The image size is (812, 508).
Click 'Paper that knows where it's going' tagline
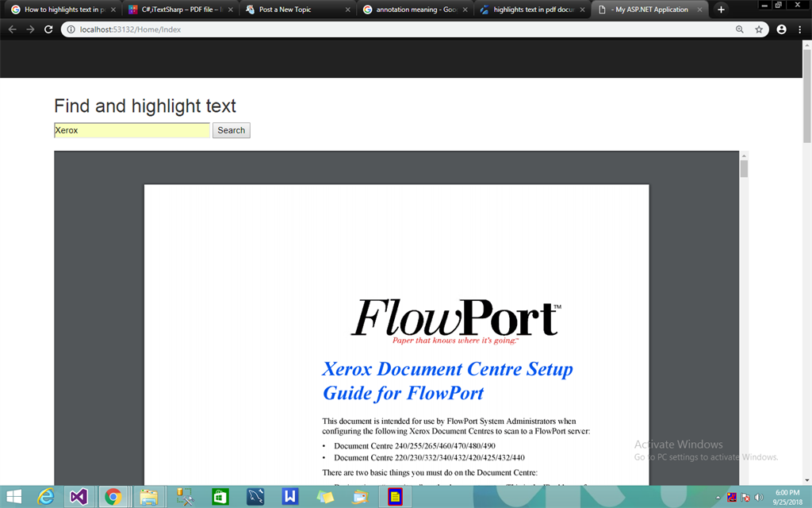[455, 341]
